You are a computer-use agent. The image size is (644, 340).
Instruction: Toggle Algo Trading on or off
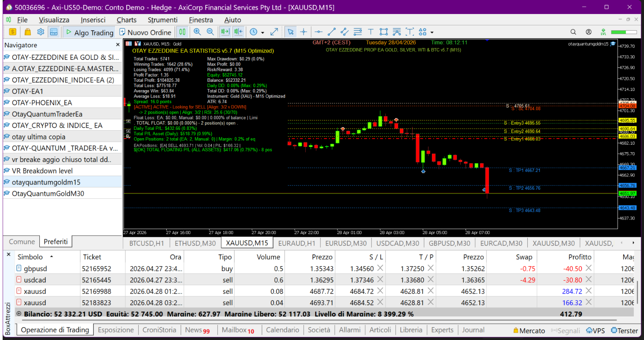(90, 33)
